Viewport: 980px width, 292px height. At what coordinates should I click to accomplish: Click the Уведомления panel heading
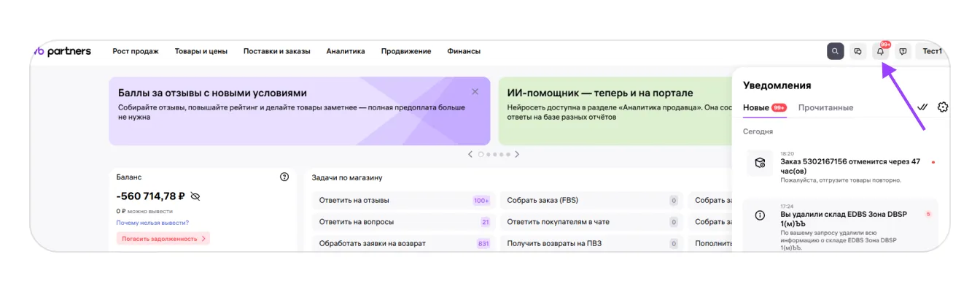click(777, 85)
